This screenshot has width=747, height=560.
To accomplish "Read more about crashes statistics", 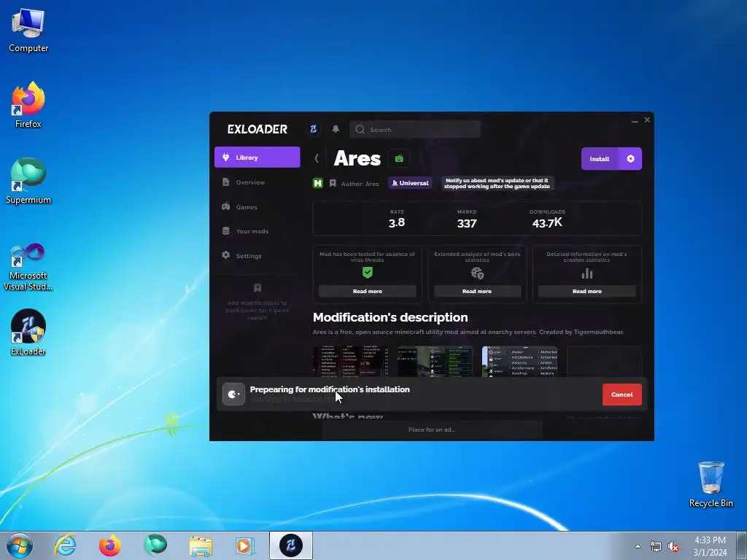I will tap(587, 291).
